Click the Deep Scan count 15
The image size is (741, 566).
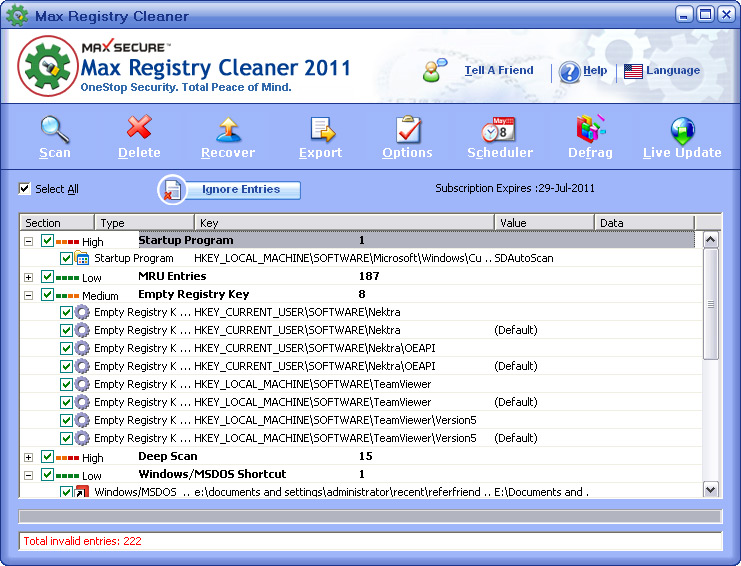click(x=365, y=456)
